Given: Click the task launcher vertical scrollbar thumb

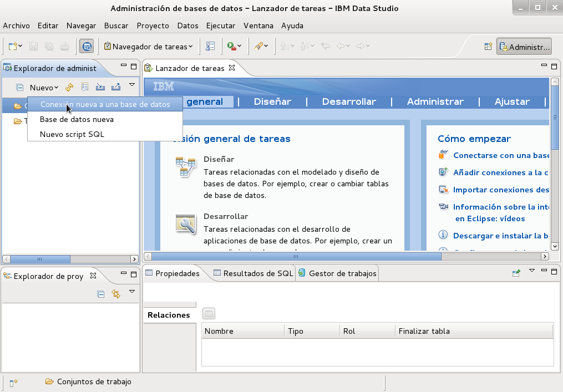Looking at the screenshot, I should click(555, 118).
